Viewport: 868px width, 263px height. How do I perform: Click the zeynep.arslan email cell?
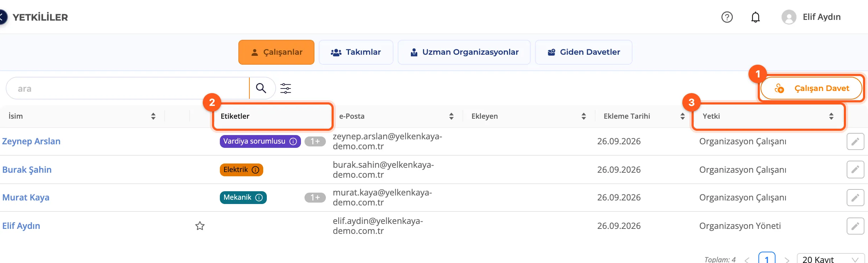coord(387,141)
